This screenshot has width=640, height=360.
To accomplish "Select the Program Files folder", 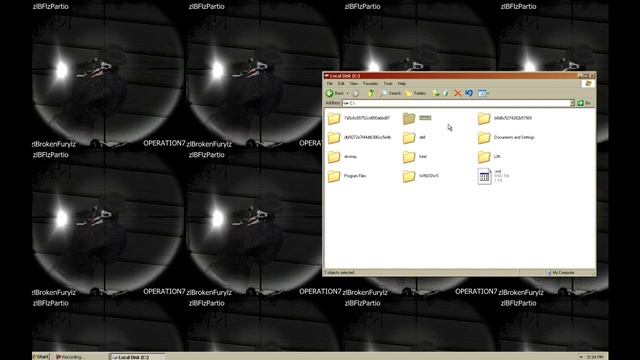I will pyautogui.click(x=347, y=176).
